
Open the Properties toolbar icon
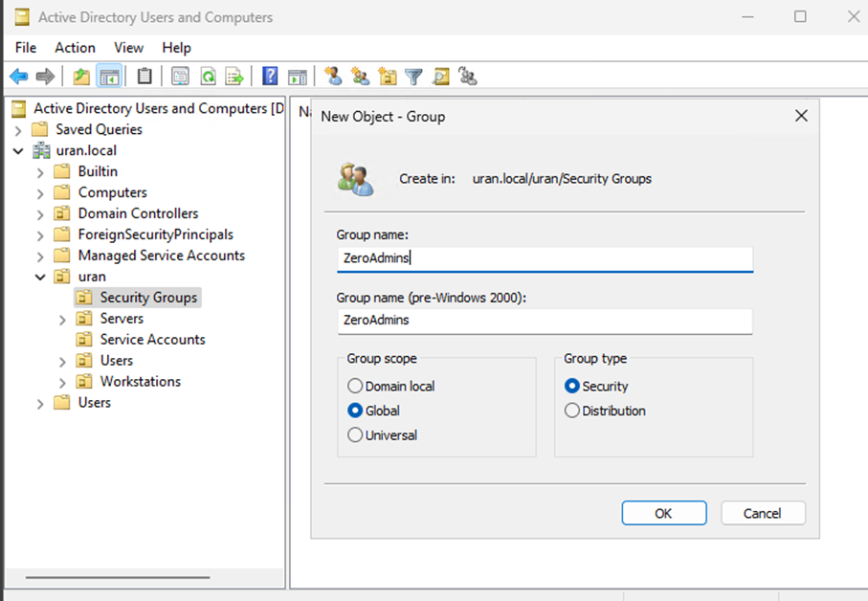click(180, 76)
